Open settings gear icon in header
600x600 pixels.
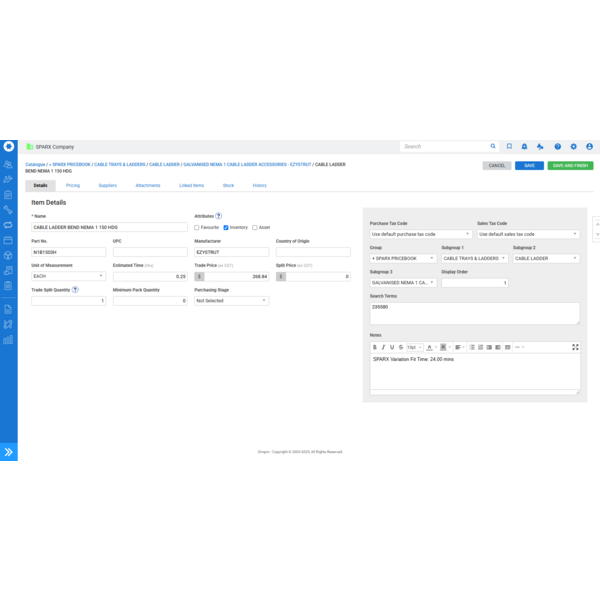tap(573, 146)
